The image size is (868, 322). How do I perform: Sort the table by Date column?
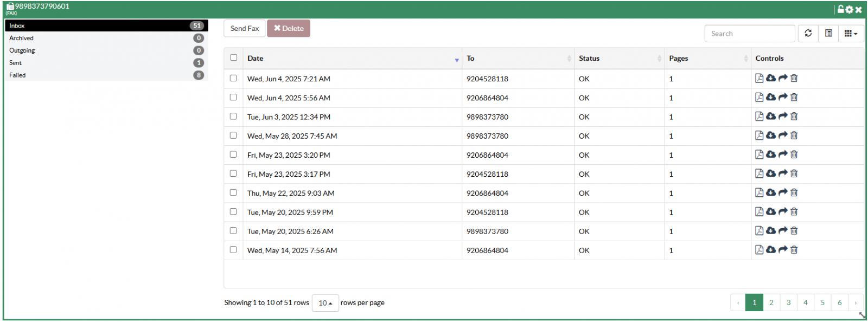[353, 59]
